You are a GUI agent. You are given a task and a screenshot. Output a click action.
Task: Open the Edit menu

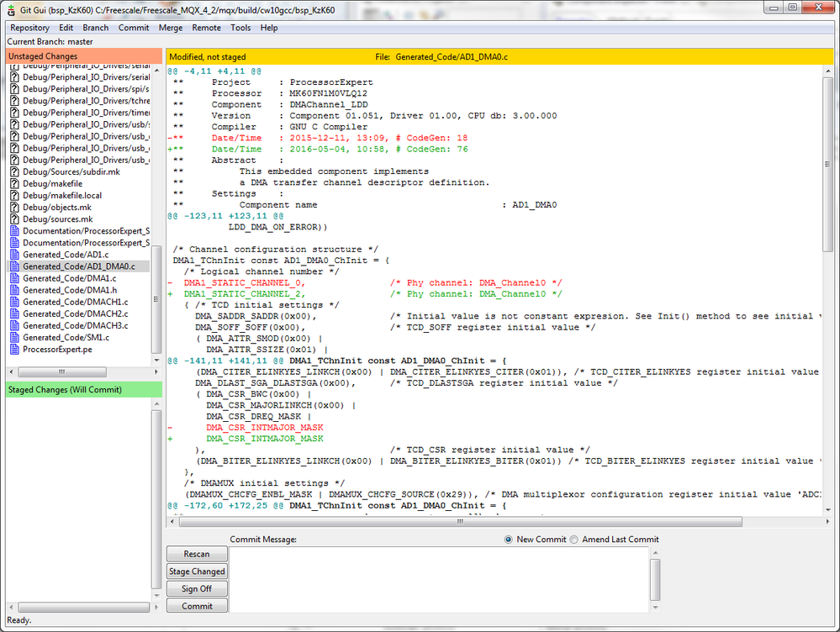point(66,28)
